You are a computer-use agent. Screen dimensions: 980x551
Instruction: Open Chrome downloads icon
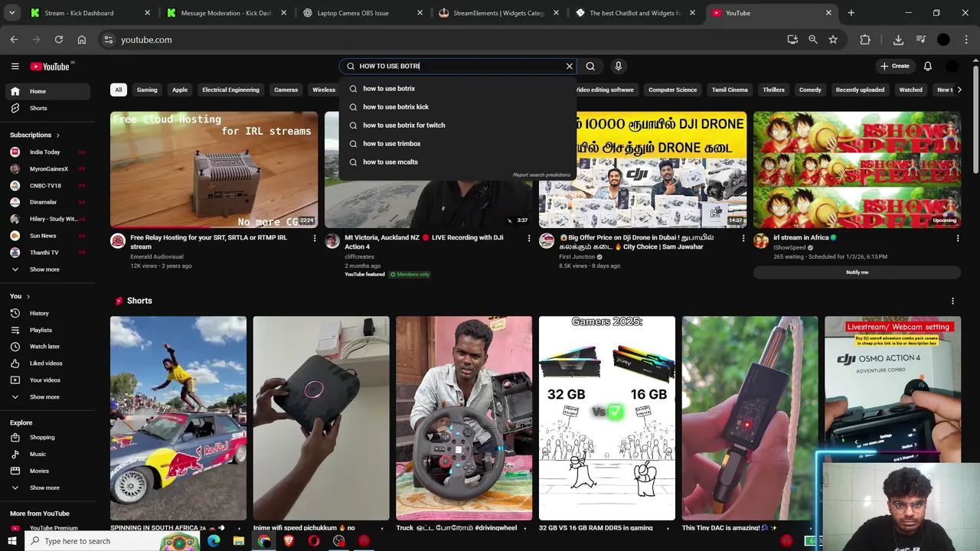(x=898, y=40)
